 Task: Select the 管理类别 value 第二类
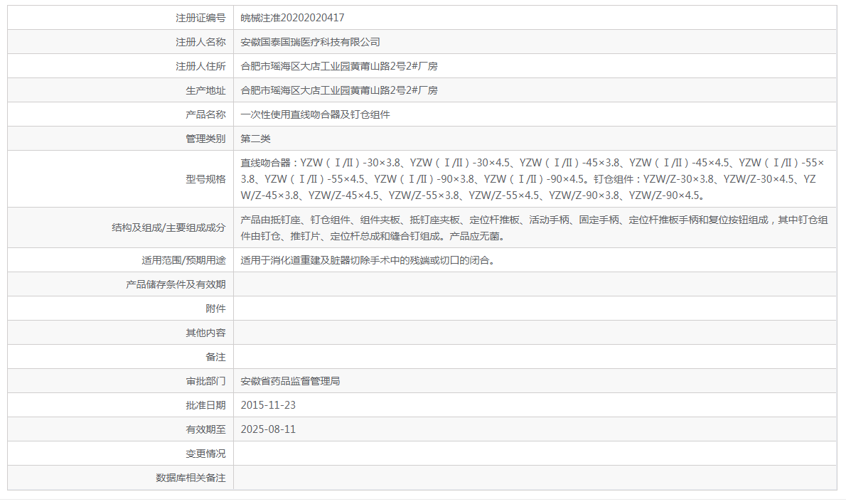tap(255, 138)
